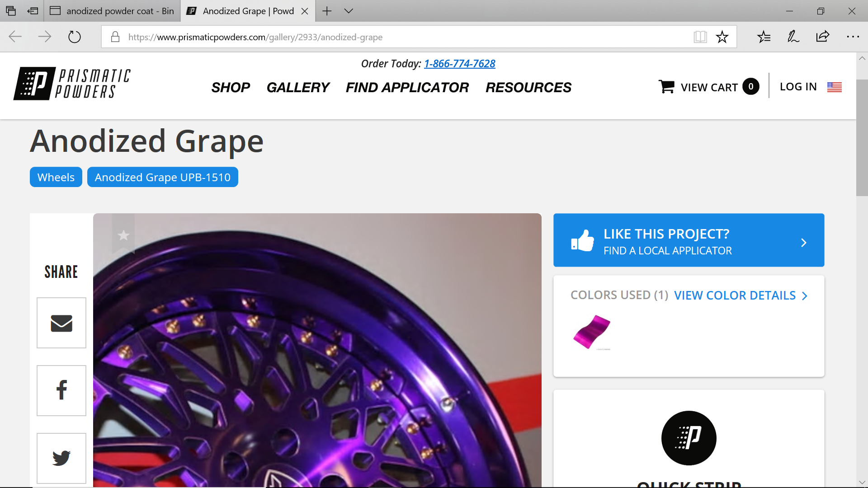Open the Favorites hub icon

click(x=764, y=37)
